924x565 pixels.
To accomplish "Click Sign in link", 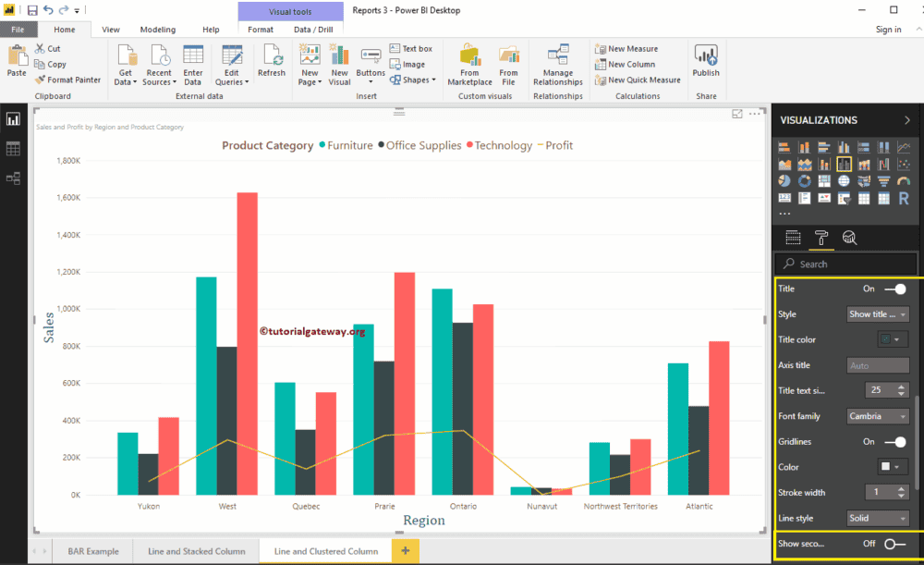I will pyautogui.click(x=888, y=30).
